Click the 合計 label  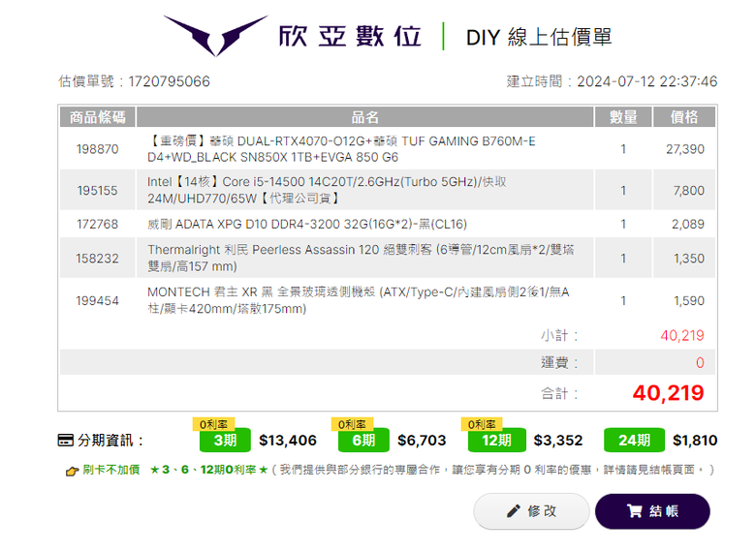click(x=559, y=393)
